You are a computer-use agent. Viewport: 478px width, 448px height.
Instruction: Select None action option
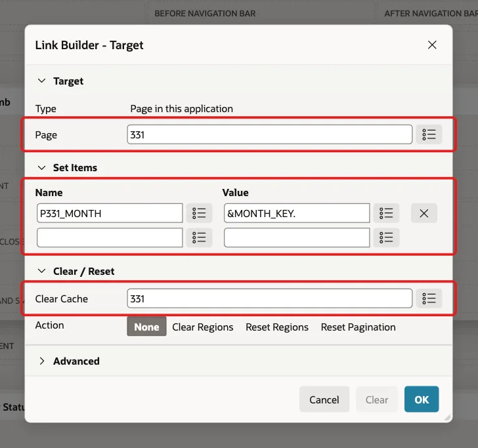146,327
